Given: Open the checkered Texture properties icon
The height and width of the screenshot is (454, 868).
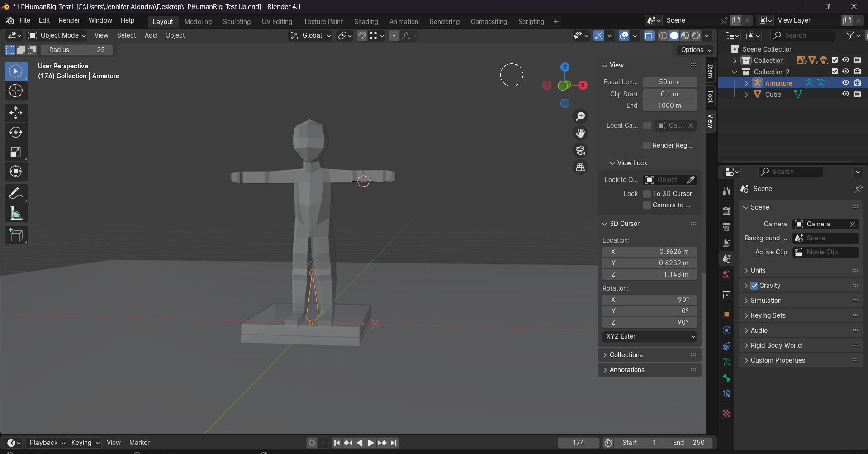Looking at the screenshot, I should (x=726, y=413).
